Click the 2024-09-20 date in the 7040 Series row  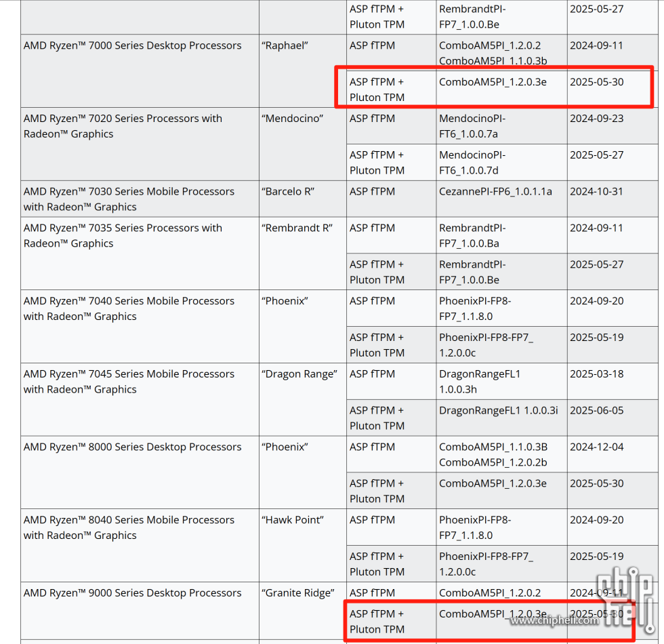coord(613,308)
